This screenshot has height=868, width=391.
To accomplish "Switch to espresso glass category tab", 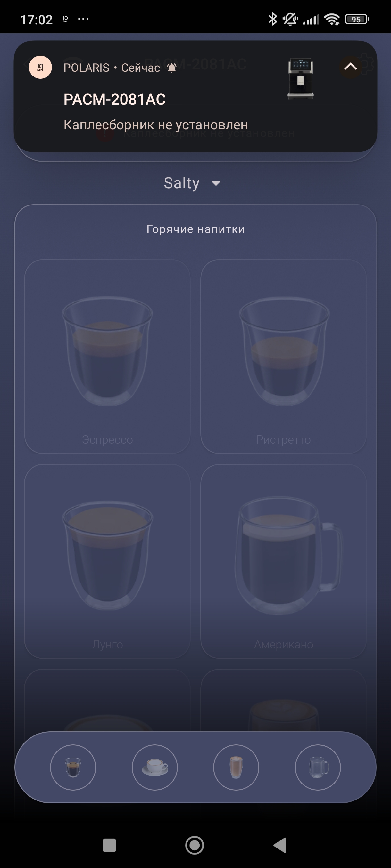I will point(73,767).
